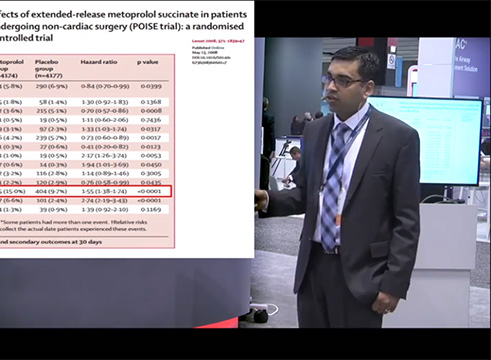Open the red Lancet 2008 citation
This screenshot has width=491, height=360.
(x=218, y=41)
